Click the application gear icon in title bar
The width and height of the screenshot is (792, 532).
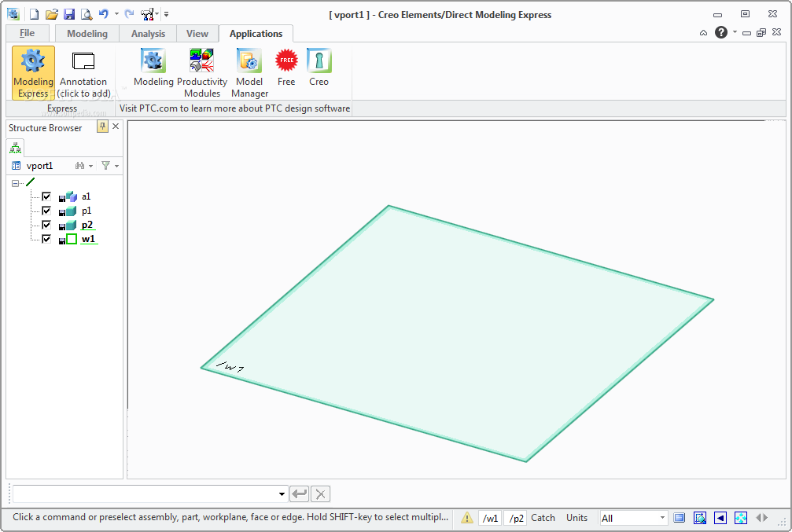coord(13,14)
